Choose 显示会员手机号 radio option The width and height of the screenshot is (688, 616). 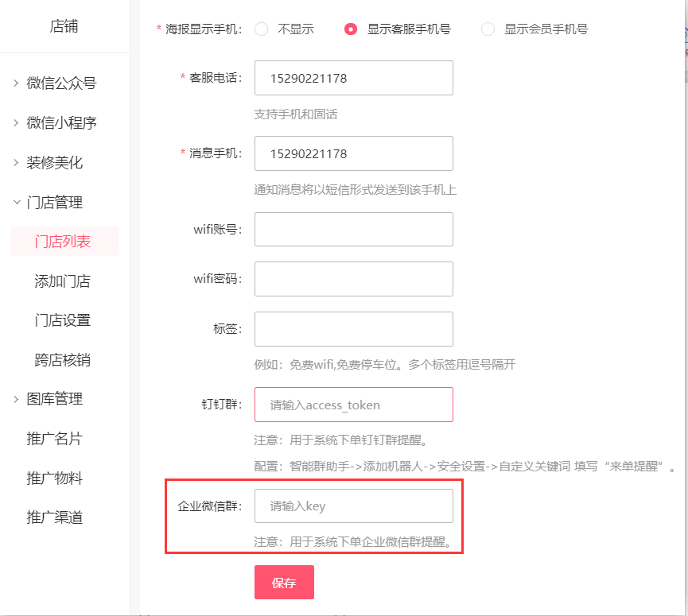488,29
